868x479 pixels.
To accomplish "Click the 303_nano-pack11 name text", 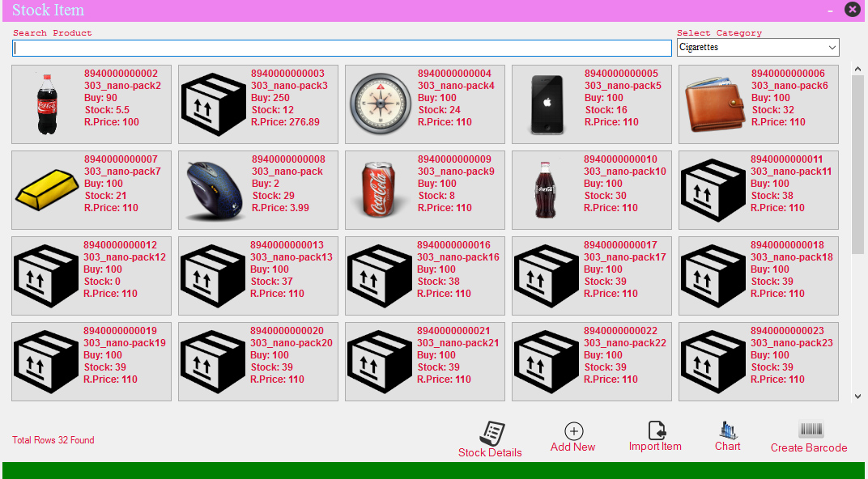I will 791,172.
